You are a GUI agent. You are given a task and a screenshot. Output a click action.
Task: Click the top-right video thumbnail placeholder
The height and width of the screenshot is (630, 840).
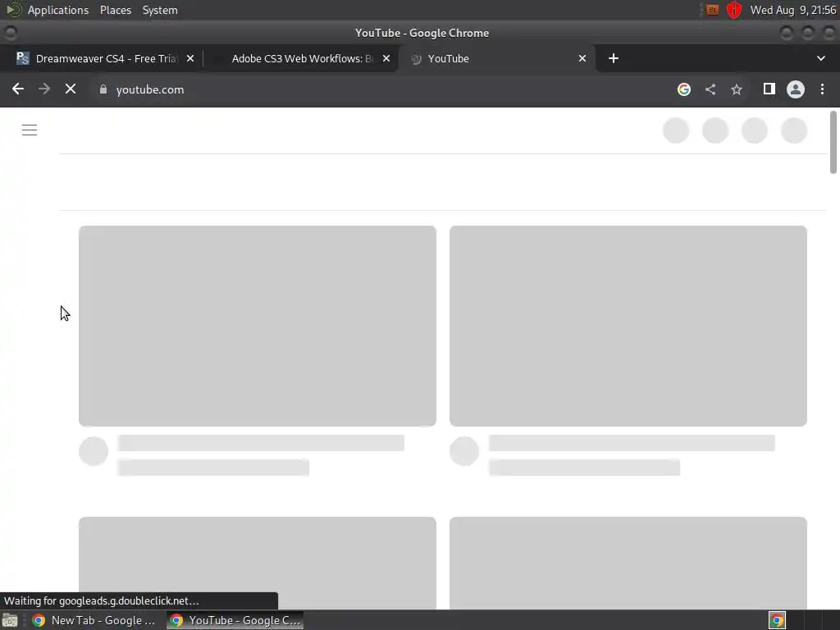click(x=628, y=326)
